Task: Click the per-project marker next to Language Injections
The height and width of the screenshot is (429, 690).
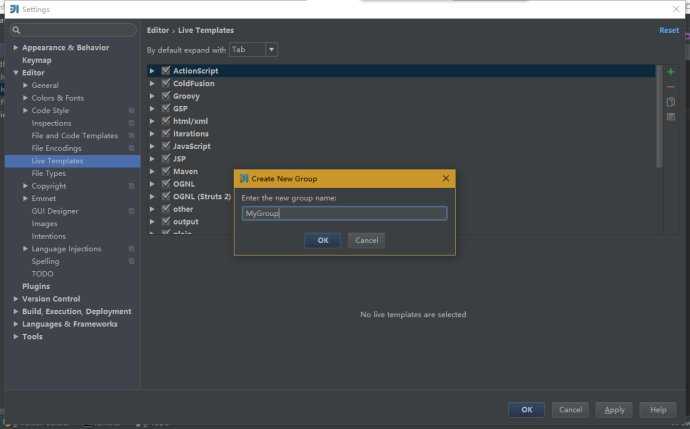Action: pos(132,249)
